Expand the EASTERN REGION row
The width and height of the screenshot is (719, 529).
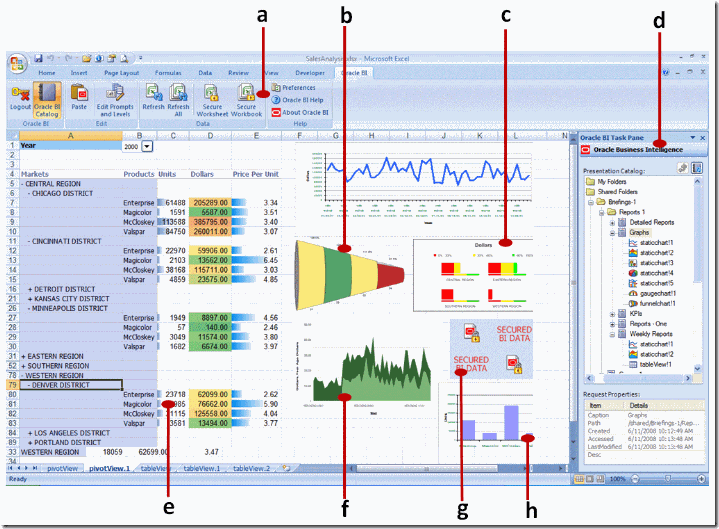23,357
